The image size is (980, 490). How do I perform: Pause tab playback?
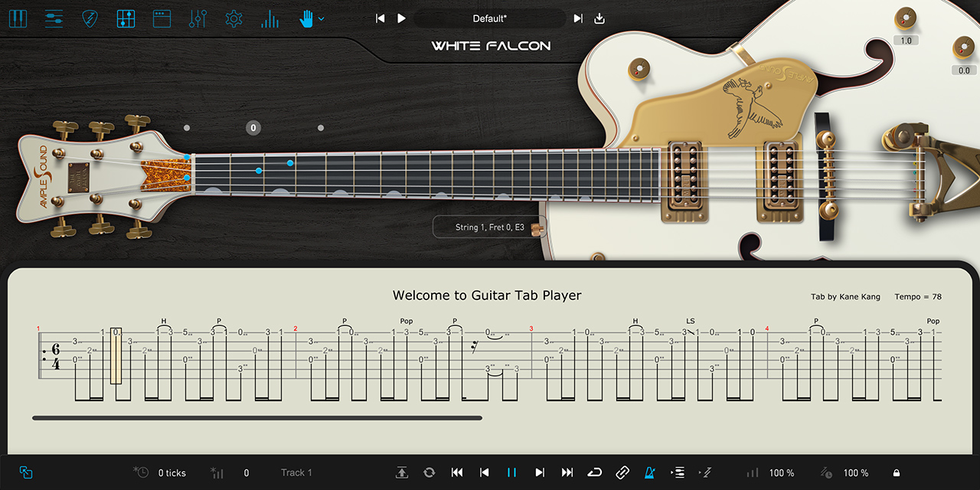click(511, 472)
